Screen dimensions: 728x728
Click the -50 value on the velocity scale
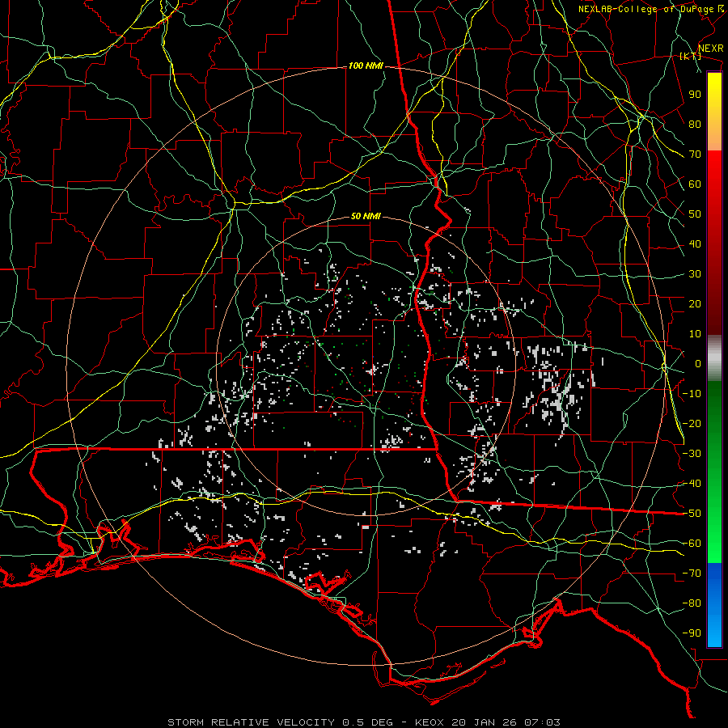point(692,514)
